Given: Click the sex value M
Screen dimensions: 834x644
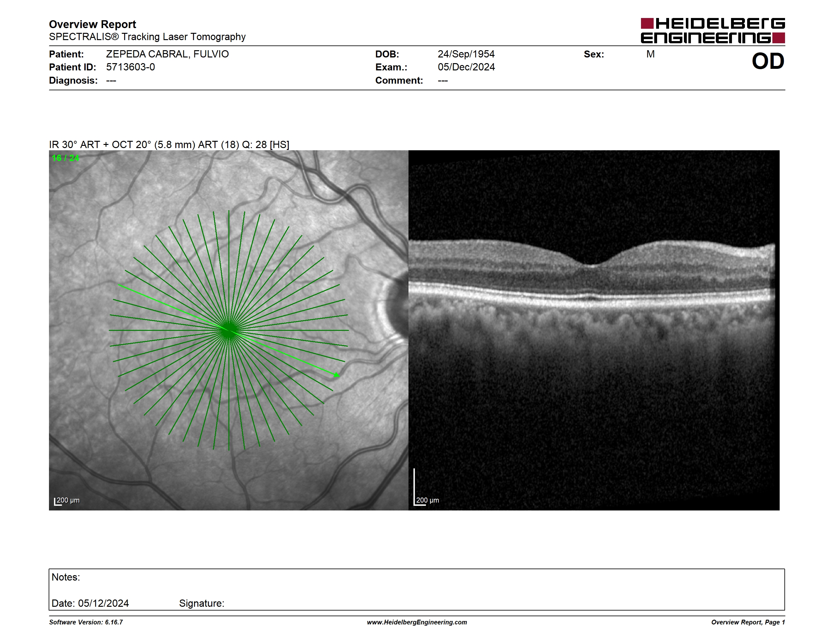Looking at the screenshot, I should tap(650, 54).
